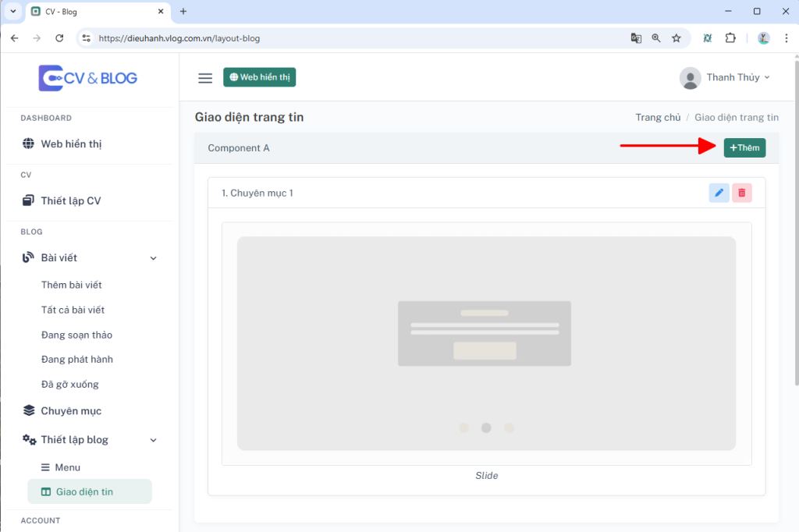Open Thiết lập CV in the sidebar
The image size is (799, 532).
[71, 200]
